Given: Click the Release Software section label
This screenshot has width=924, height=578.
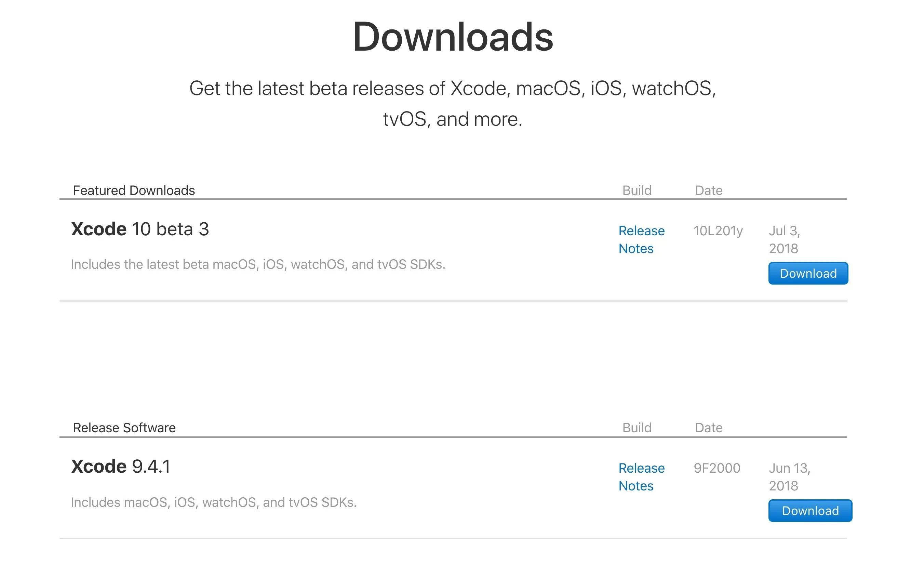Looking at the screenshot, I should 124,428.
